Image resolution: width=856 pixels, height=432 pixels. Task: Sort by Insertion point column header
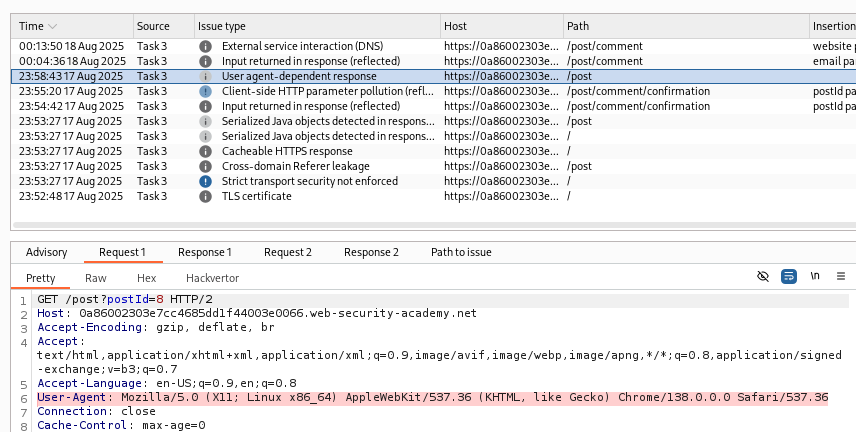tap(833, 26)
